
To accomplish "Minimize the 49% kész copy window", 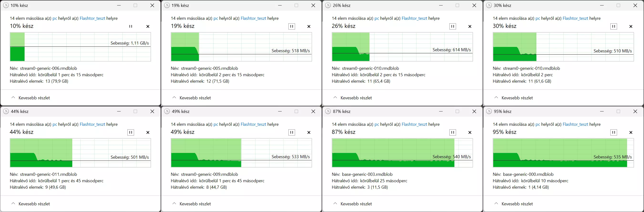I will point(280,111).
